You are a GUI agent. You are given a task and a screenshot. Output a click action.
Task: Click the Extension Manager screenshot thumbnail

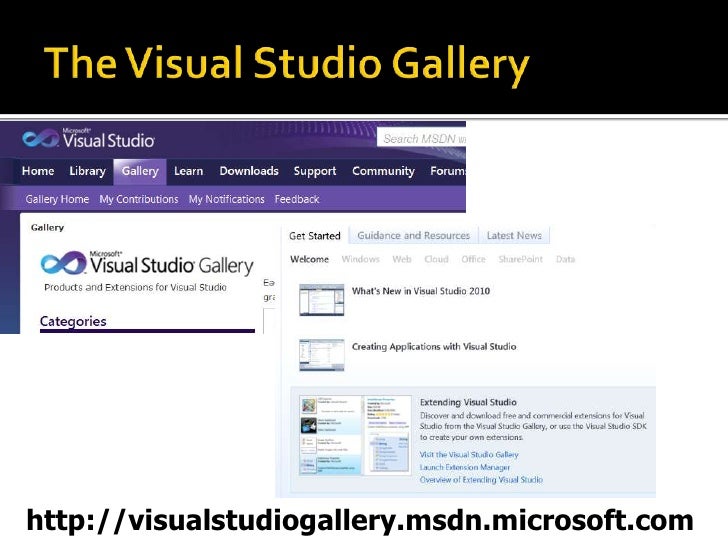coord(355,435)
